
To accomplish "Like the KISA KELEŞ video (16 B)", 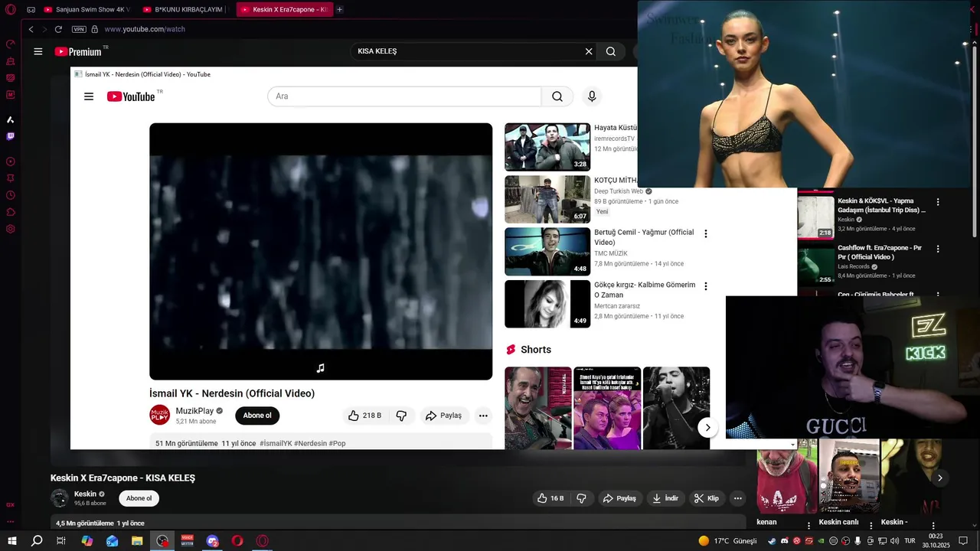I will (x=550, y=498).
